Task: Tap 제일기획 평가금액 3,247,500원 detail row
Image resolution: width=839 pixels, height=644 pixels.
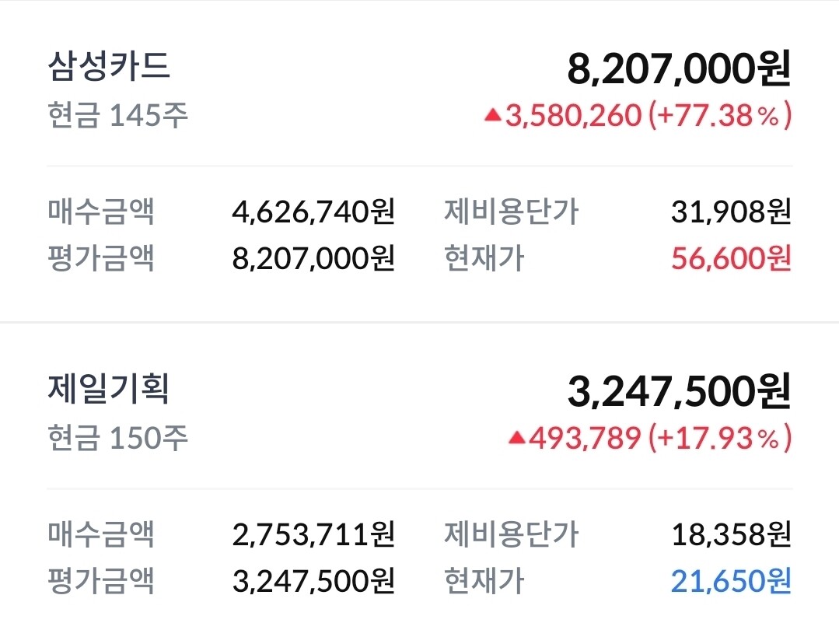Action: pos(313,580)
